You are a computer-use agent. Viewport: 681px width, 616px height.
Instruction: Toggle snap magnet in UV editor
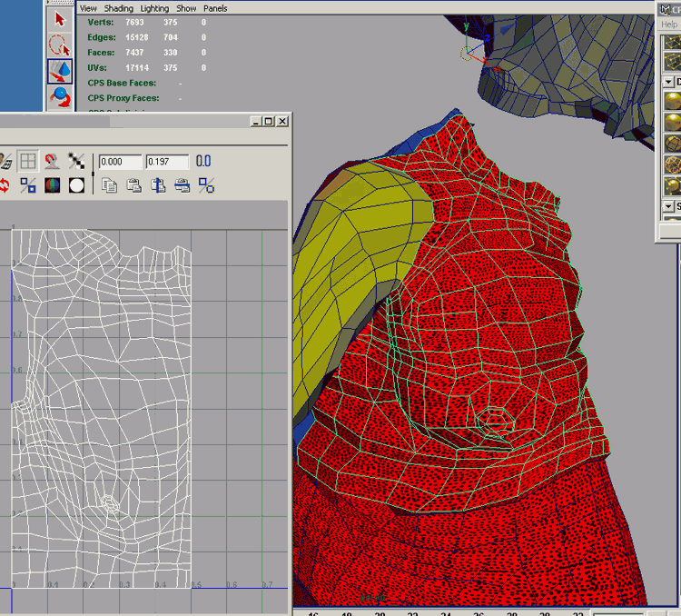52,162
